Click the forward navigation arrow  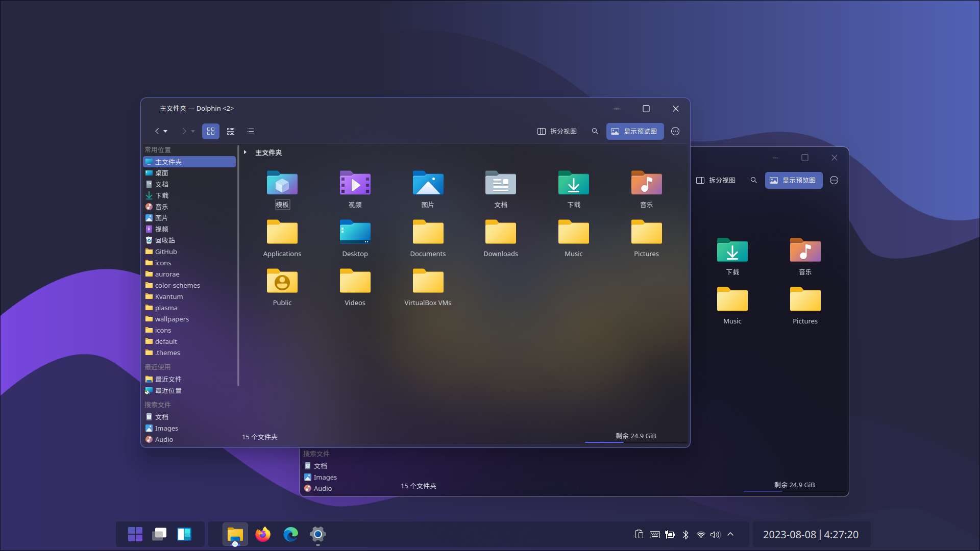point(184,131)
